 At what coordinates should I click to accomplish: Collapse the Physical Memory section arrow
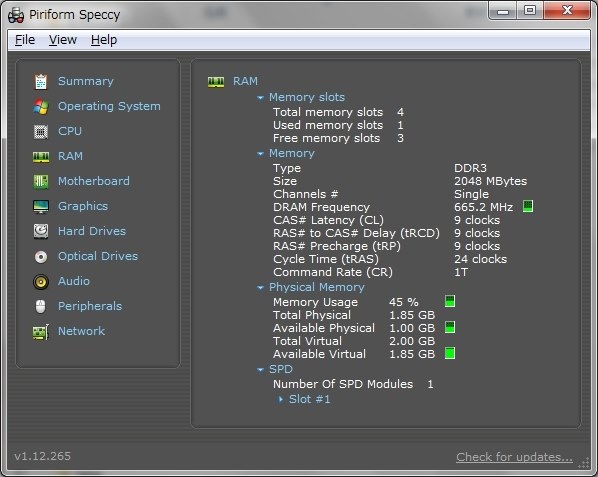(x=260, y=288)
